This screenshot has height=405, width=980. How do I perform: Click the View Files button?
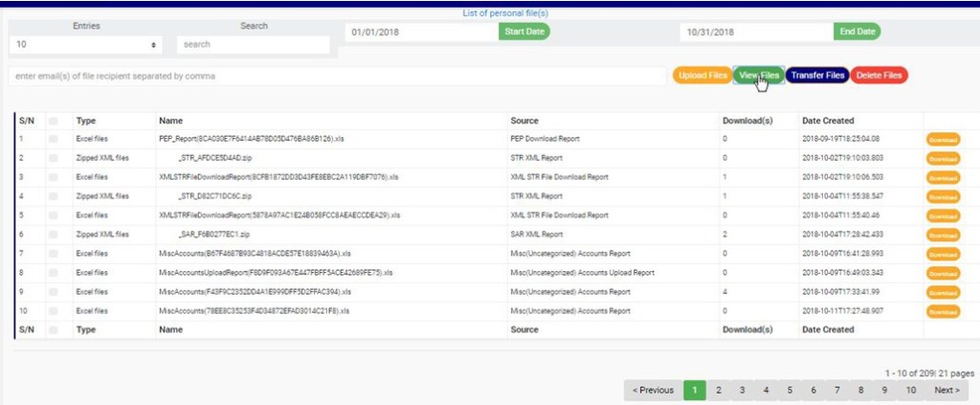click(x=759, y=76)
